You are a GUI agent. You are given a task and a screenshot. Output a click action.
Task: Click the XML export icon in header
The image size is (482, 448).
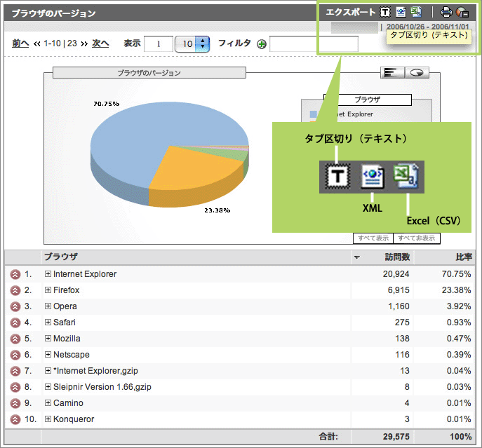tap(401, 12)
